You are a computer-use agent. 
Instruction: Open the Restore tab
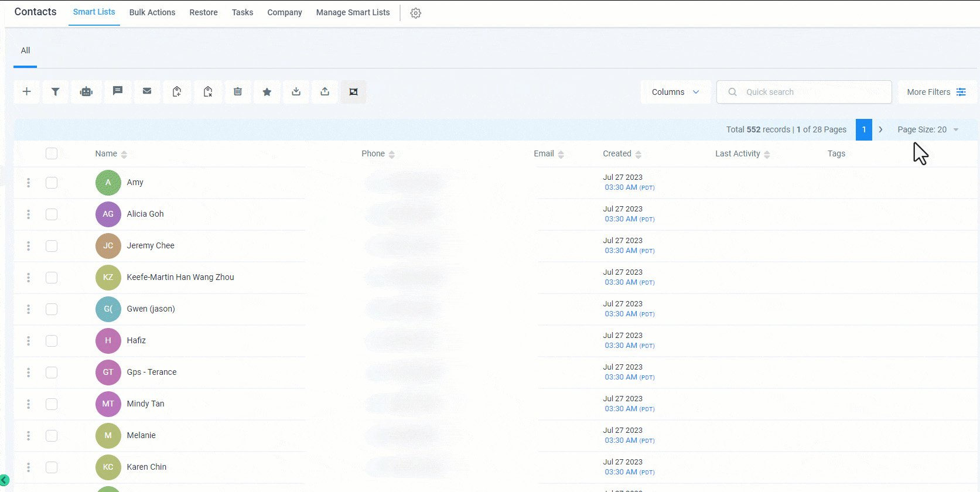204,12
